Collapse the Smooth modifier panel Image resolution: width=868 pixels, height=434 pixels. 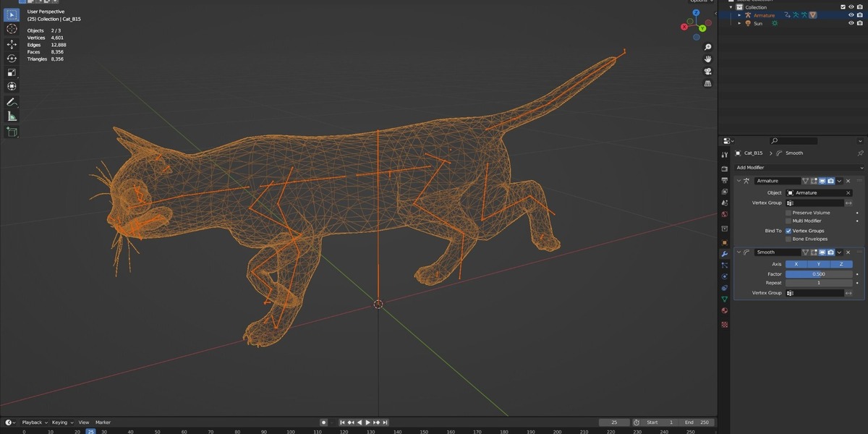tap(739, 252)
